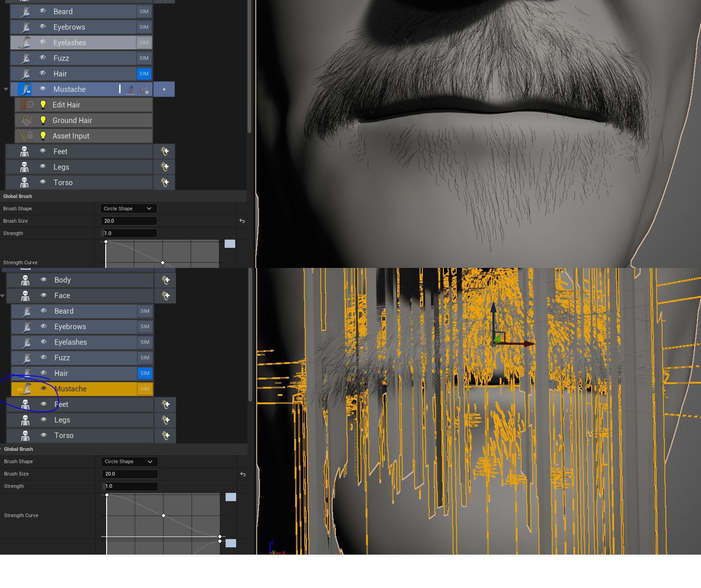Toggle the Ground Hair lightbulb off
This screenshot has width=701, height=588.
tap(43, 120)
